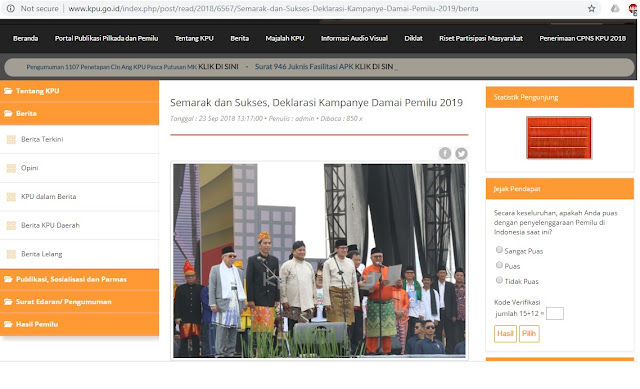Share article via Twitter icon

(461, 153)
